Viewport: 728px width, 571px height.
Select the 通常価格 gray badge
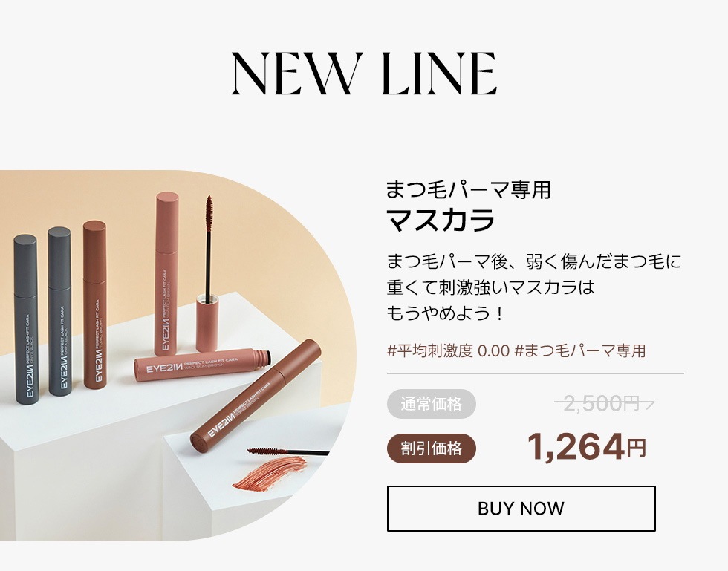432,404
